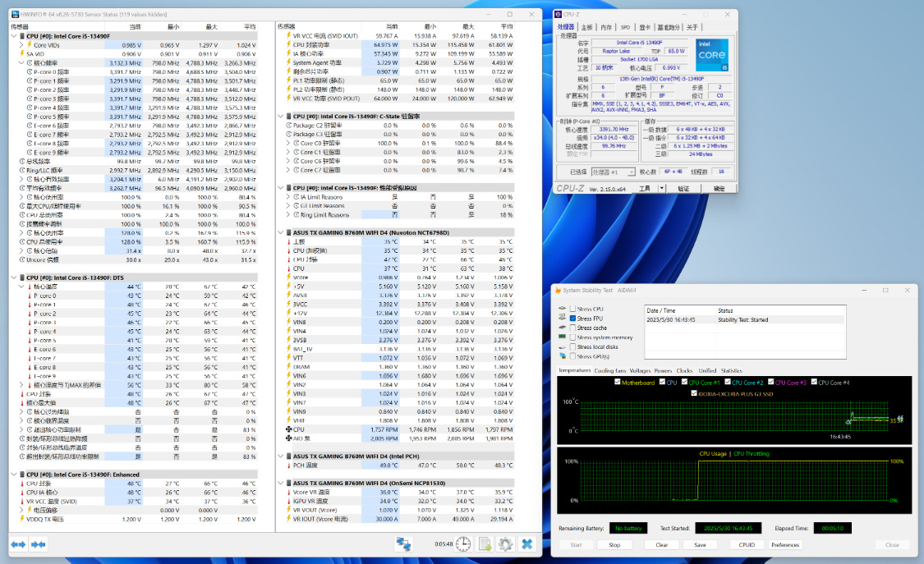This screenshot has height=564, width=924.
Task: Uncheck the Stress FPU checkbox
Action: [x=572, y=319]
